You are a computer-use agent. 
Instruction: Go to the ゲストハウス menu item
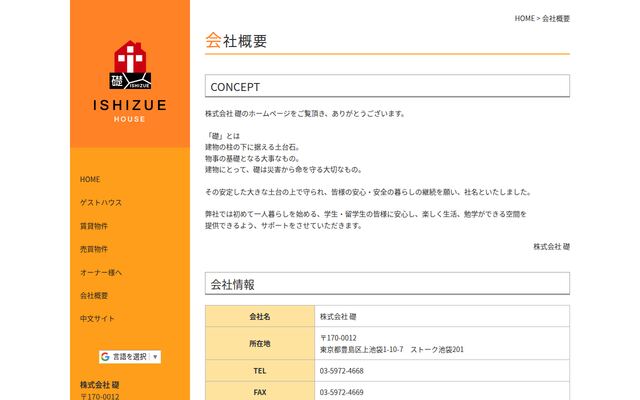(101, 203)
